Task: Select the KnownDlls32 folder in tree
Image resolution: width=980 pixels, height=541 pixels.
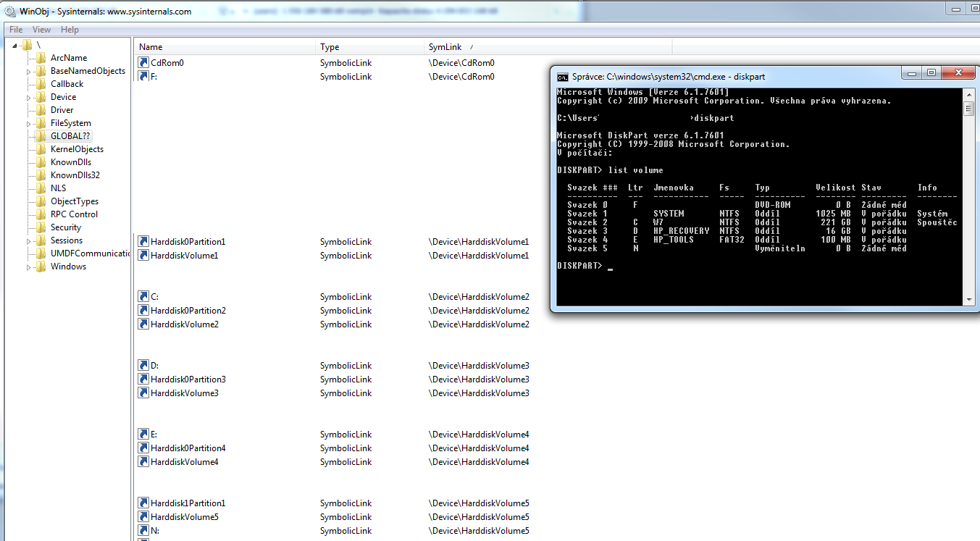Action: click(75, 175)
